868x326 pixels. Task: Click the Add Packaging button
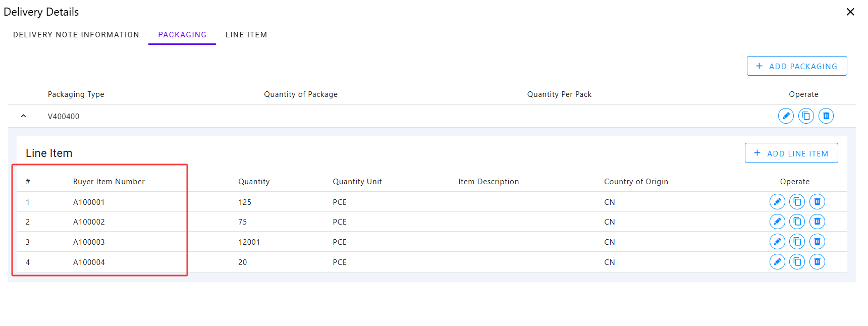click(797, 66)
